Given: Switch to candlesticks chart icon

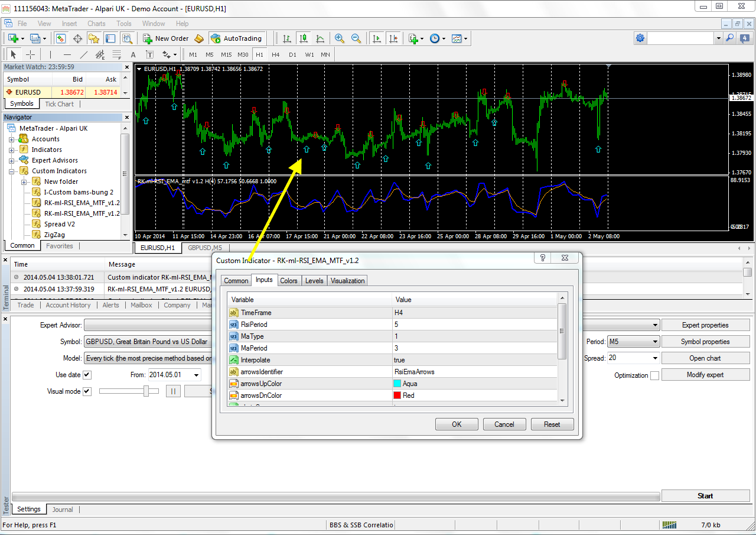Looking at the screenshot, I should (x=304, y=38).
